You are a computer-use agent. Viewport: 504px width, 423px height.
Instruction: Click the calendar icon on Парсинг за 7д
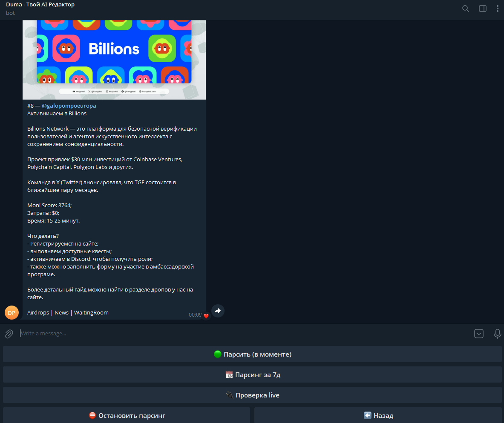[x=229, y=374]
